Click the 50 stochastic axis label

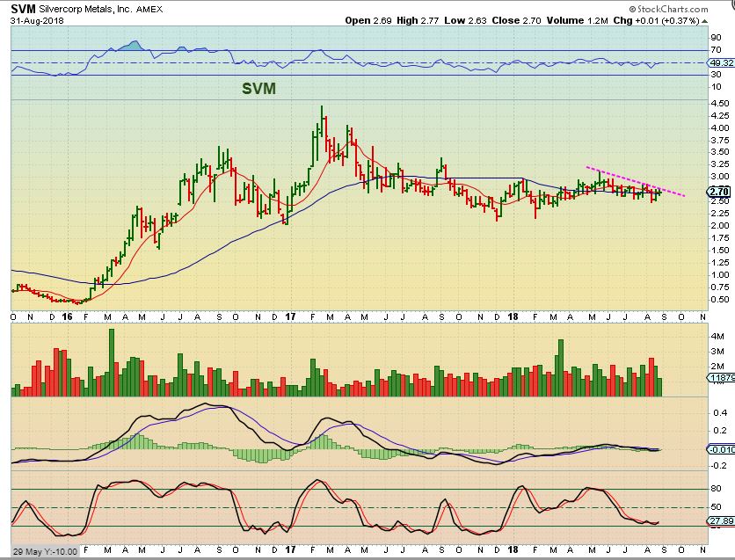(x=716, y=507)
